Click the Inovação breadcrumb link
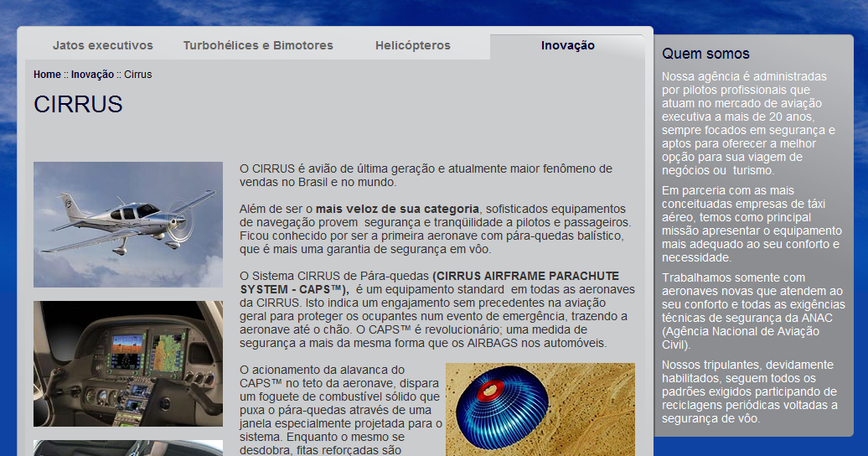 coord(92,75)
